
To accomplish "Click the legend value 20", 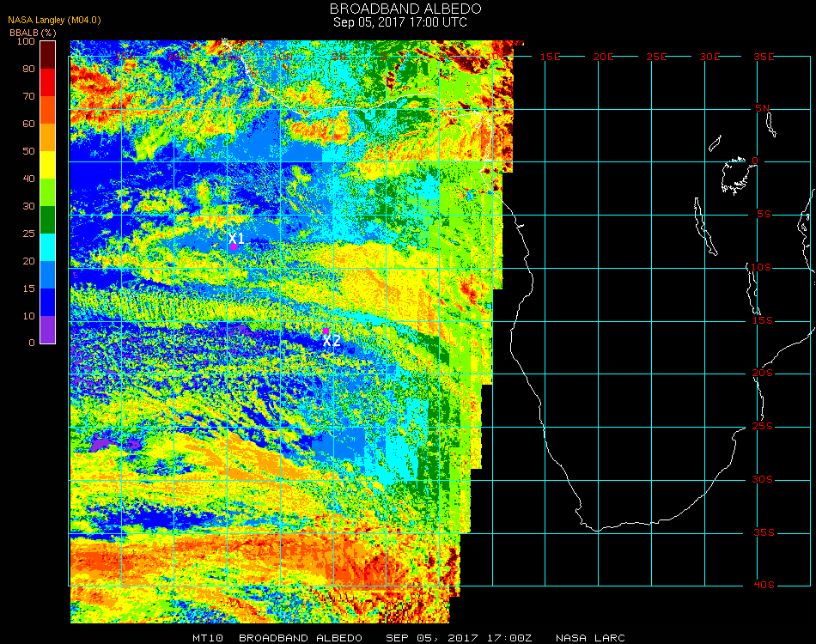I will point(28,261).
